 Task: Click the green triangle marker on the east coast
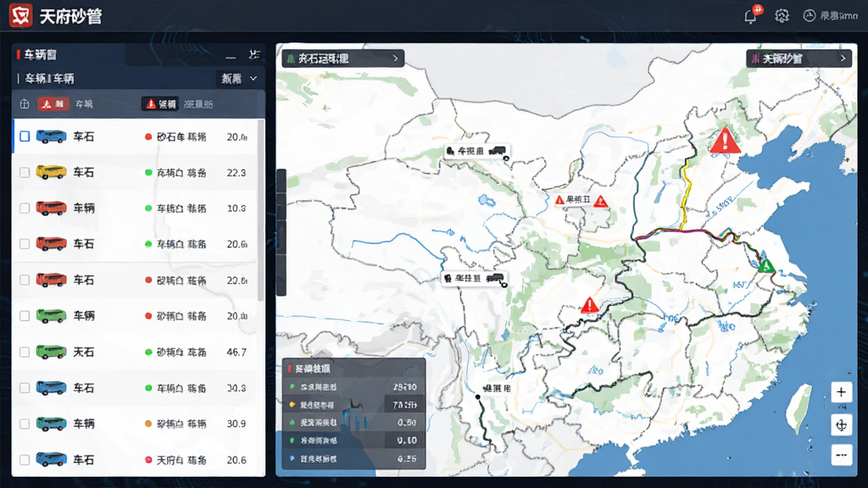[x=765, y=265]
